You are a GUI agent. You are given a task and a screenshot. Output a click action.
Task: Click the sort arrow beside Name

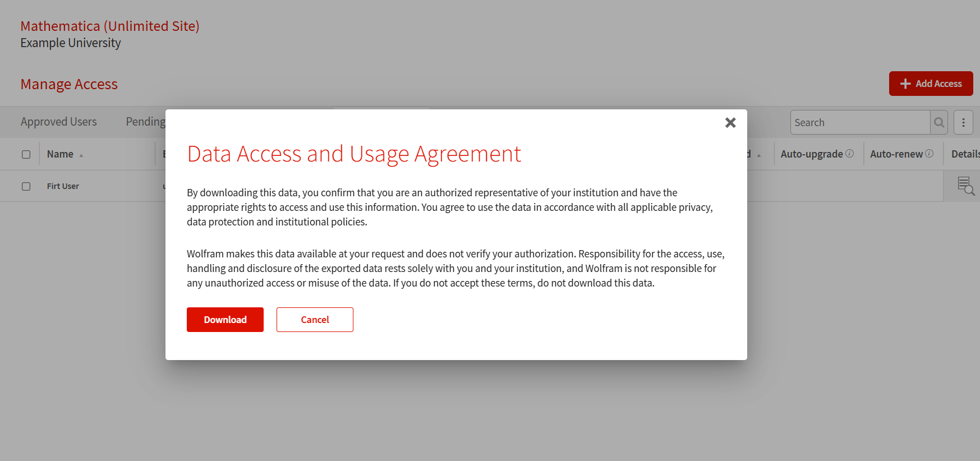tap(81, 155)
